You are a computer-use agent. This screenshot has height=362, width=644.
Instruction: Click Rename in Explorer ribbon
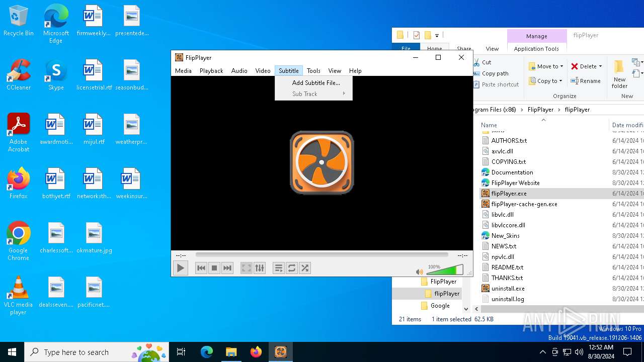[586, 81]
